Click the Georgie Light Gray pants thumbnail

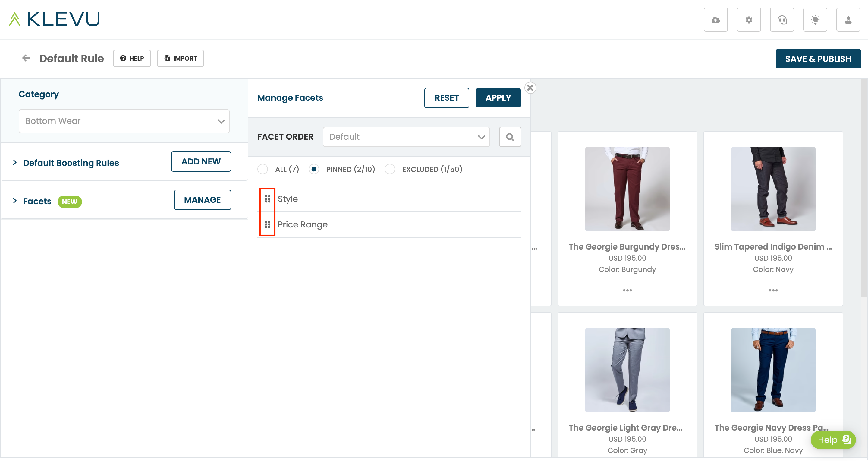pos(627,370)
